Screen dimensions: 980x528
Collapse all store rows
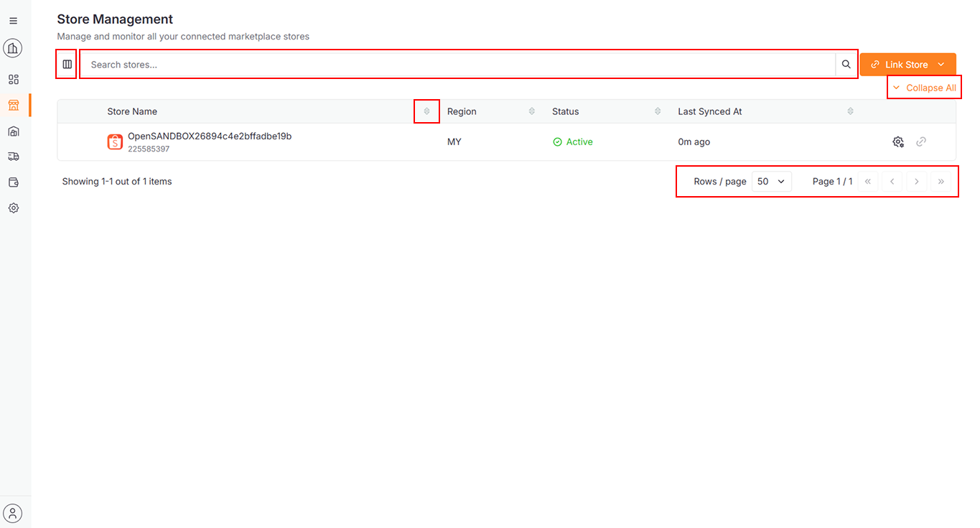924,88
